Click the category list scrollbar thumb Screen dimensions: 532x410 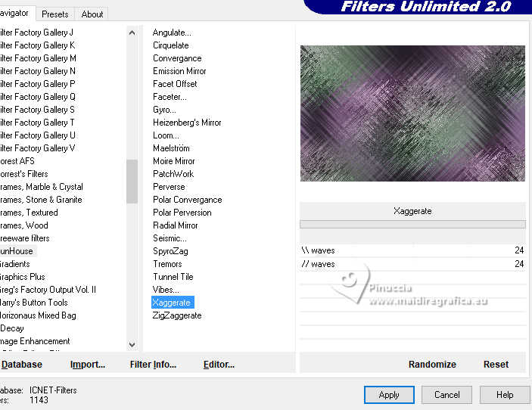(x=132, y=182)
